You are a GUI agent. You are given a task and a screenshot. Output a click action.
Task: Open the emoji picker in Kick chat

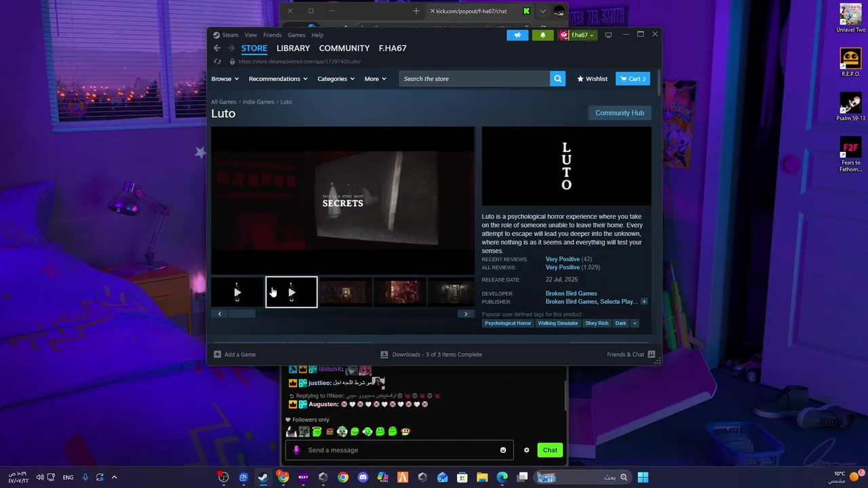503,450
